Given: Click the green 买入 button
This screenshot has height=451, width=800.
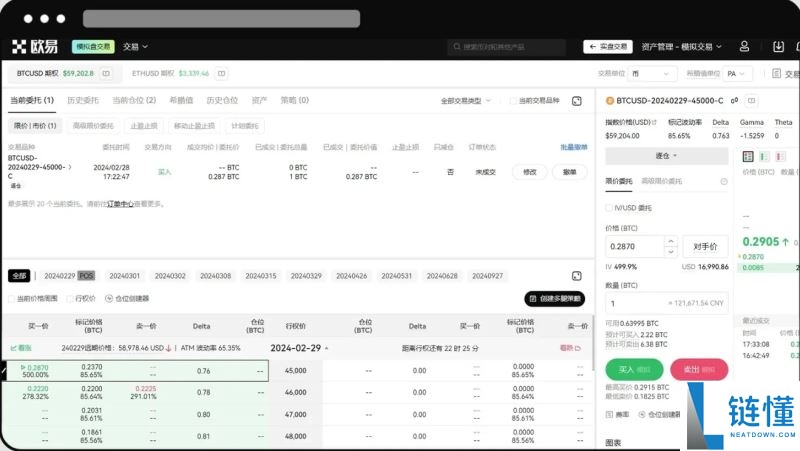Looking at the screenshot, I should (x=634, y=369).
